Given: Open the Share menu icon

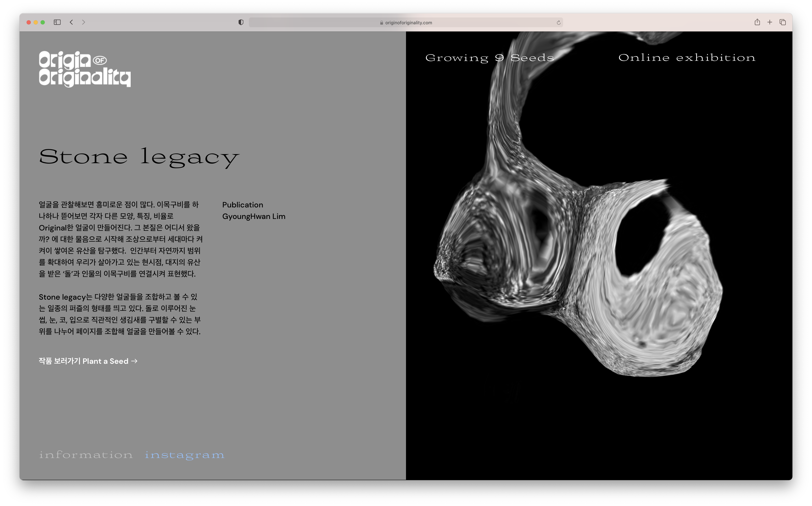Looking at the screenshot, I should [757, 22].
